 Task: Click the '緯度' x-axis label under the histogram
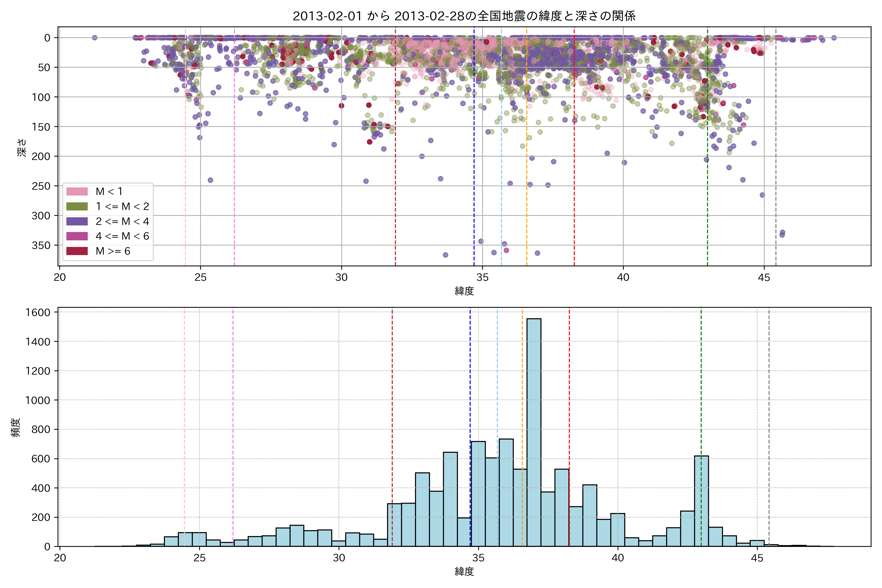point(464,572)
